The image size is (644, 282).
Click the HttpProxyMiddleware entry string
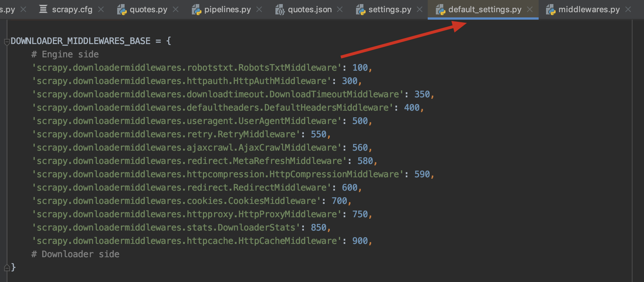[x=187, y=214]
